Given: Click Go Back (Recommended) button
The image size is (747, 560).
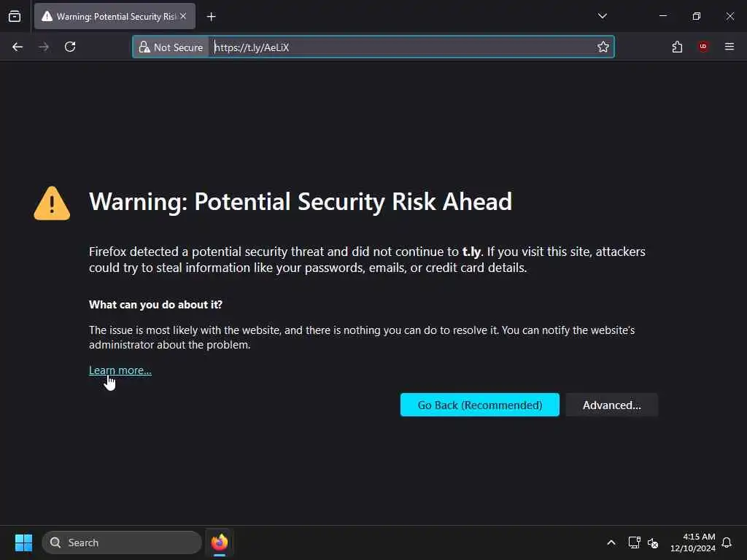Looking at the screenshot, I should (x=480, y=405).
